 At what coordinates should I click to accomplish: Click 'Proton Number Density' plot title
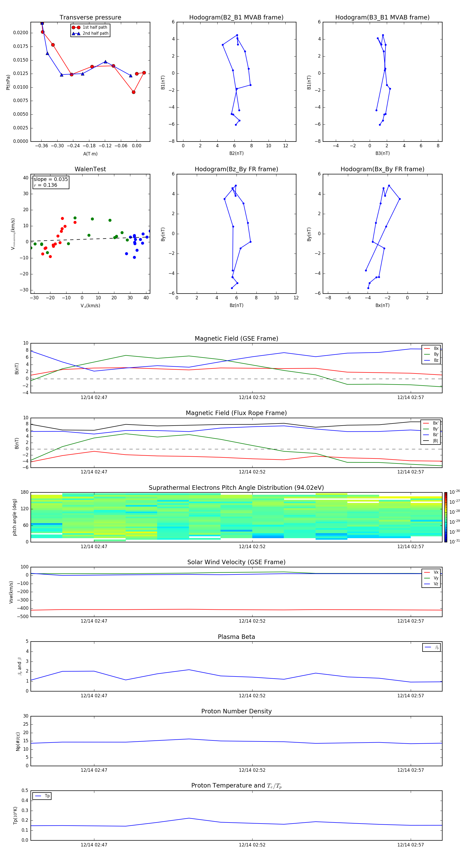pos(236,711)
